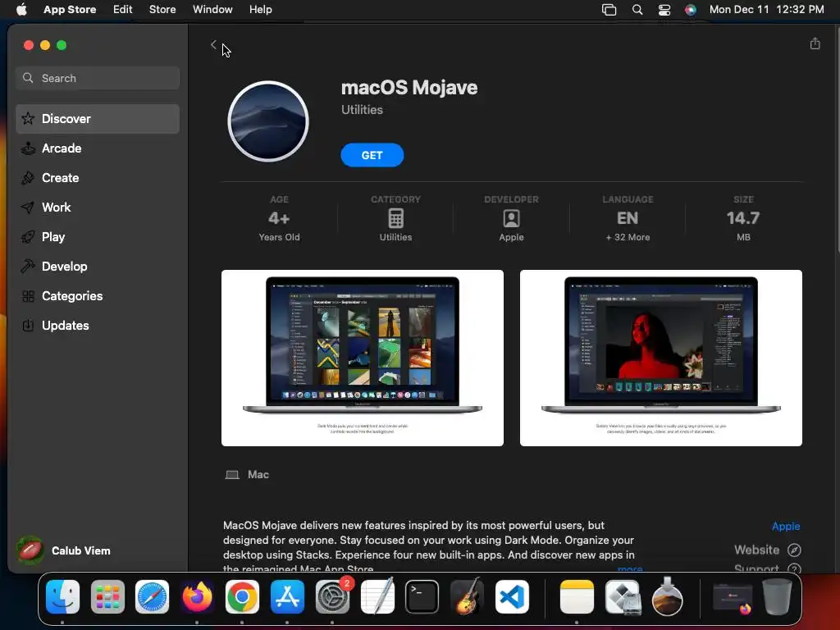Click the '4+' age rating value
This screenshot has width=840, height=630.
tap(279, 218)
